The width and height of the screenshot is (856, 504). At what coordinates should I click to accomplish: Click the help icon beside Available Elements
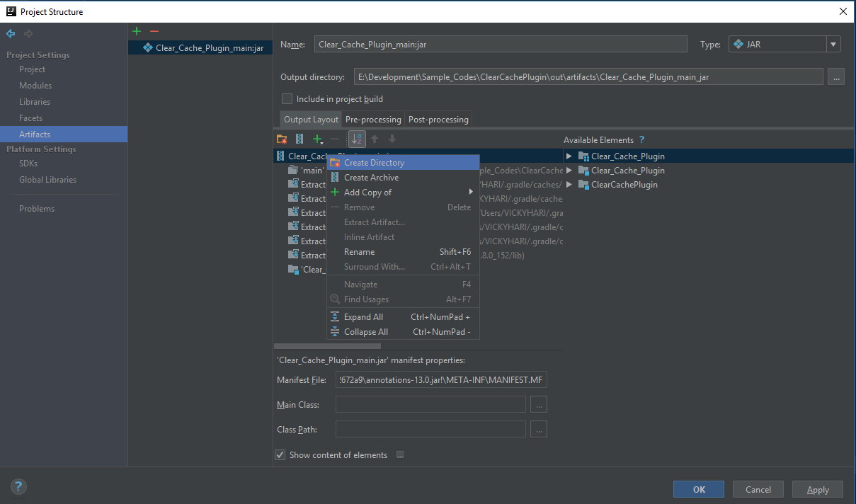pos(641,139)
